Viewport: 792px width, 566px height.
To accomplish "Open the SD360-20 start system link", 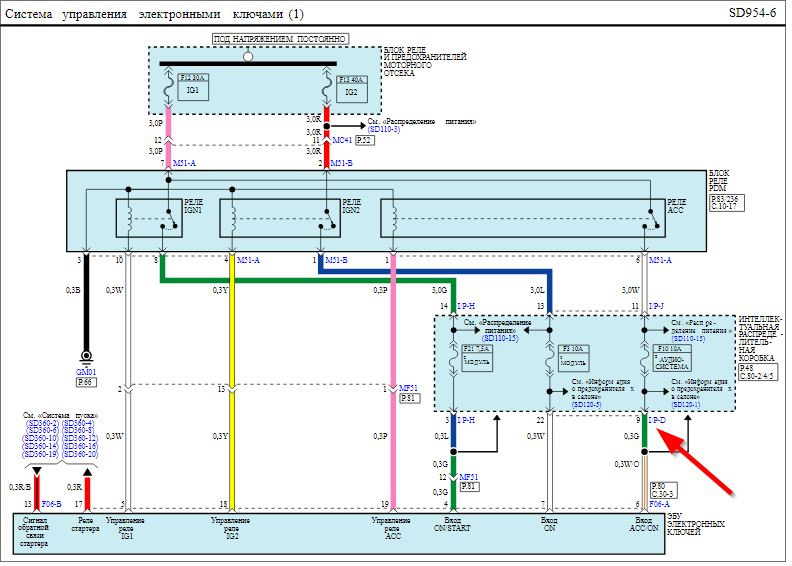I will [x=80, y=454].
